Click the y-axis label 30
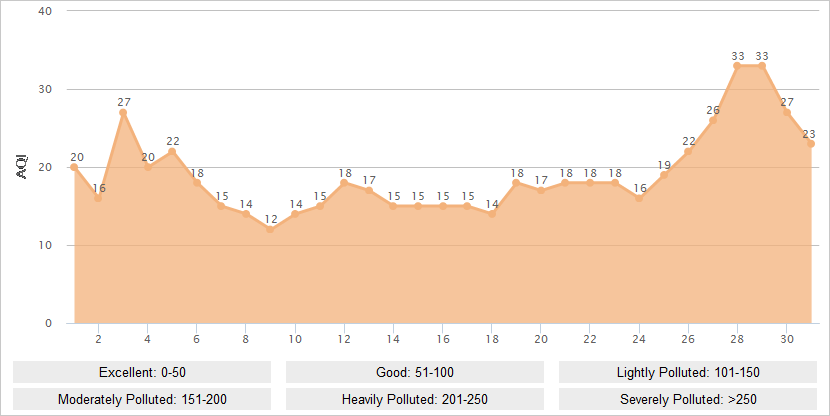Viewport: 830px width, 416px height. coord(45,89)
